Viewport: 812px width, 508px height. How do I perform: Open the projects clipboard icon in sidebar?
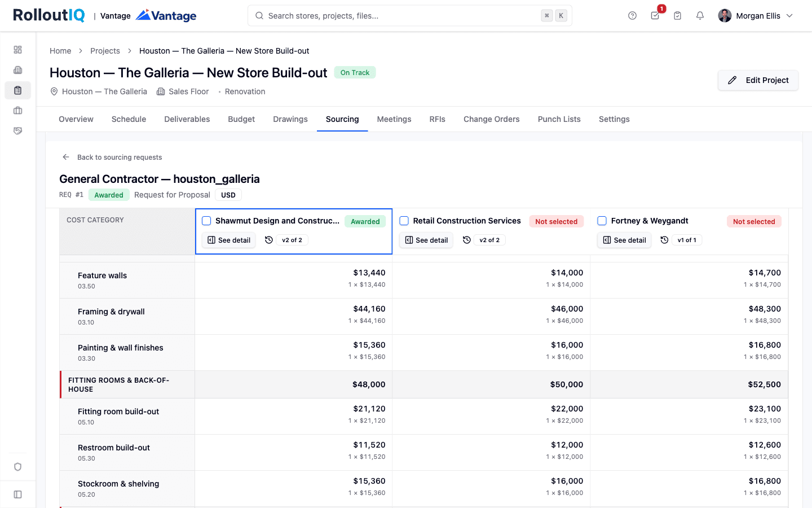pyautogui.click(x=17, y=90)
